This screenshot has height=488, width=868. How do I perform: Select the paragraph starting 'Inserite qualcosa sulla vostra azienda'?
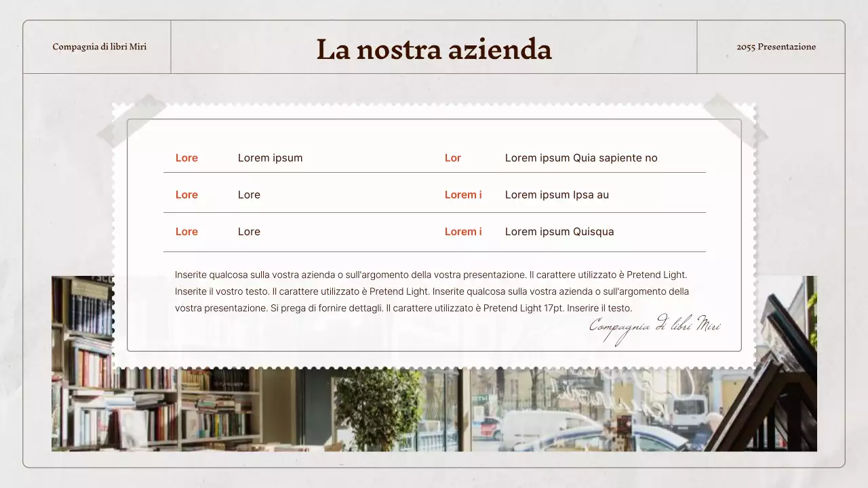click(x=432, y=291)
